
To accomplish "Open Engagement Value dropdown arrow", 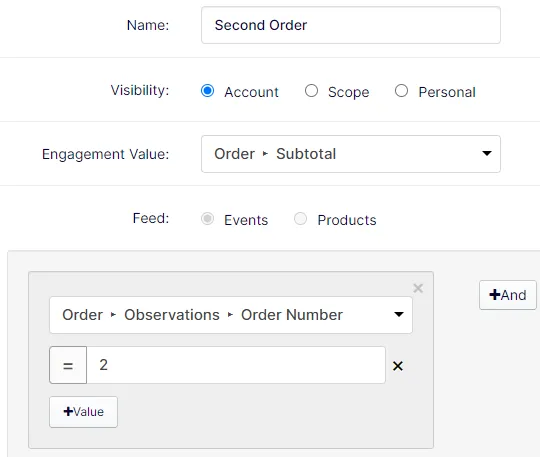I will pos(487,153).
